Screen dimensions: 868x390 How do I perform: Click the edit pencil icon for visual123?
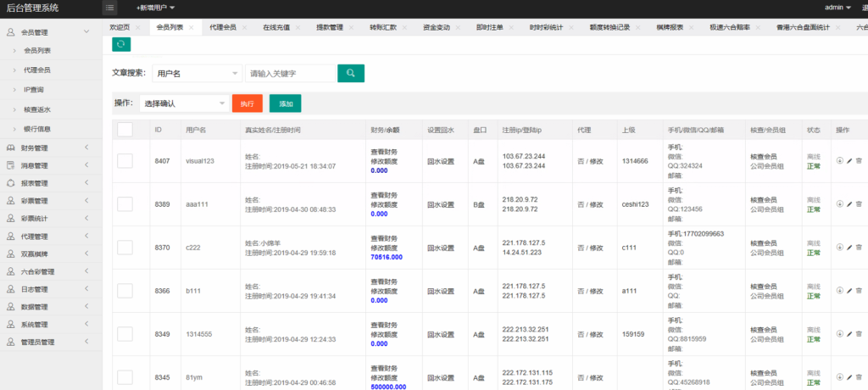click(x=849, y=160)
